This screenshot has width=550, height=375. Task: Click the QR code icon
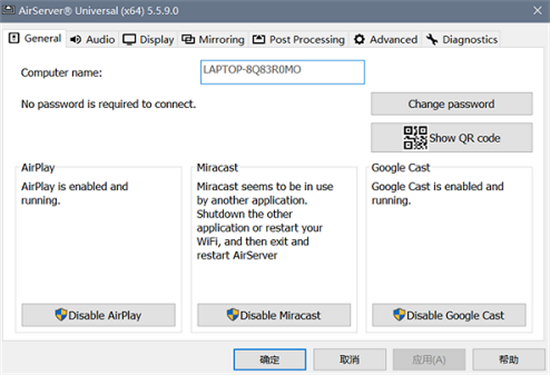click(x=415, y=138)
